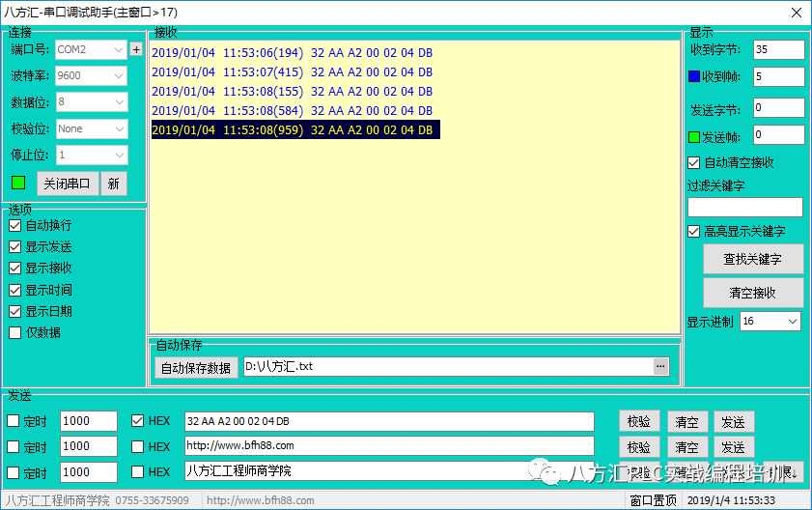The height and width of the screenshot is (510, 812).
Task: Expand the 校验位 None dropdown
Action: click(x=91, y=128)
